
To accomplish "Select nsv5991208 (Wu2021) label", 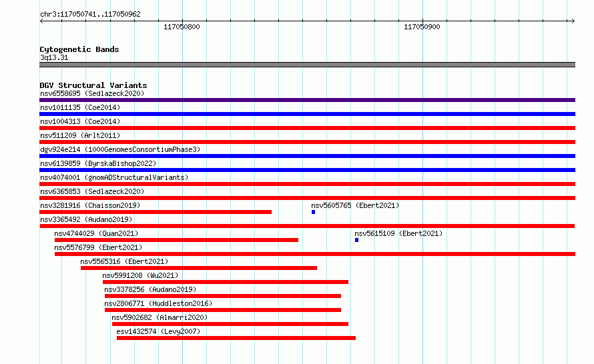I will 140,275.
